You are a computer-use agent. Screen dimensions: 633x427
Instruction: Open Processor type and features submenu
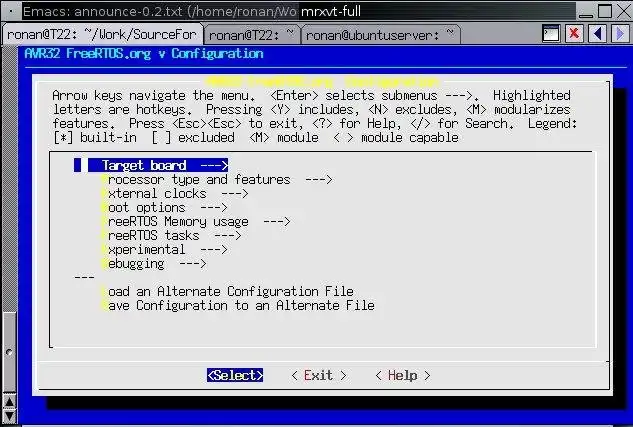tap(216, 179)
